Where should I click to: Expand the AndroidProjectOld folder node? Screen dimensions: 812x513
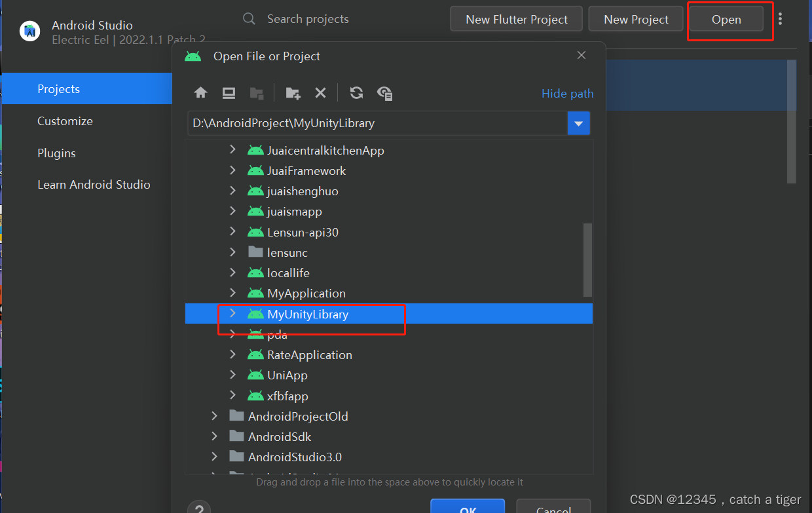point(214,416)
